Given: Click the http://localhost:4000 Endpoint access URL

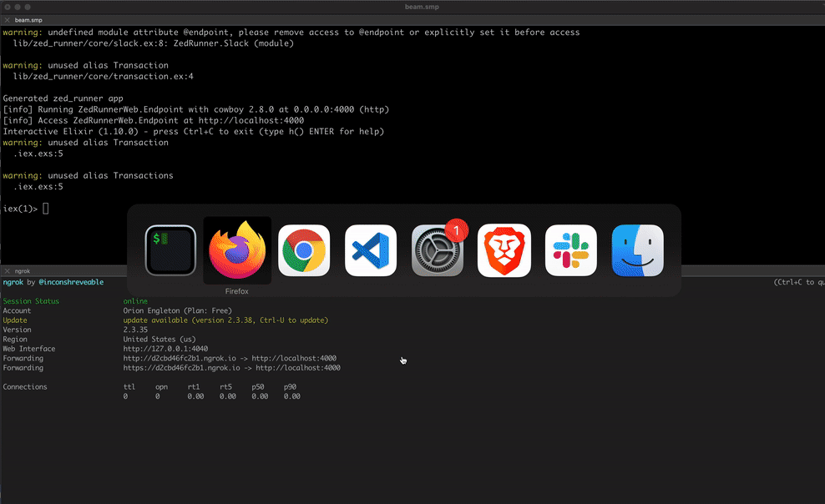Looking at the screenshot, I should pos(251,120).
